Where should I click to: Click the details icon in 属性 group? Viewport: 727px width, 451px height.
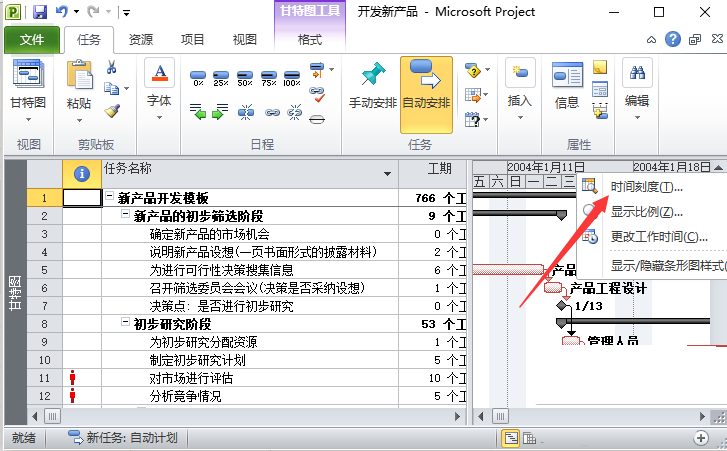[600, 89]
